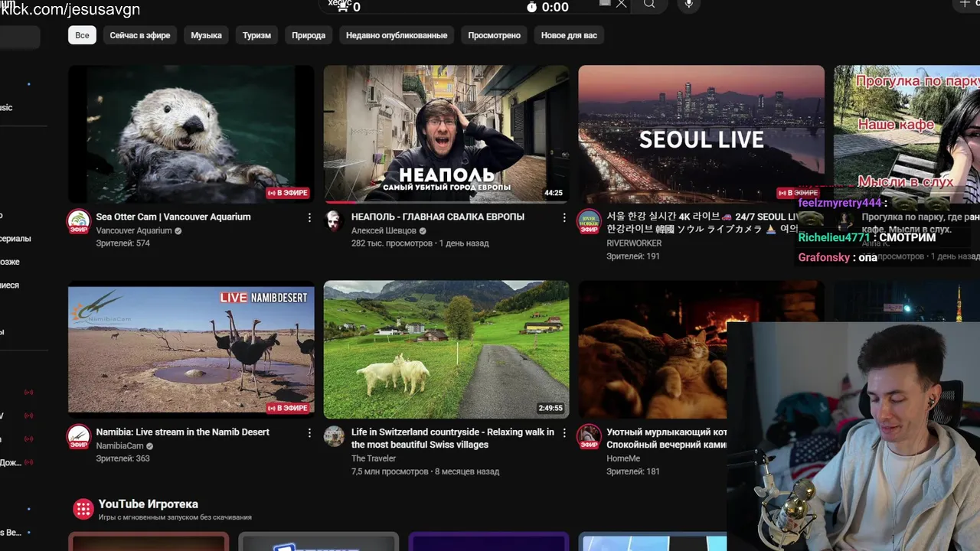This screenshot has width=980, height=551.
Task: Click the YouTube Игротека section icon
Action: point(83,509)
